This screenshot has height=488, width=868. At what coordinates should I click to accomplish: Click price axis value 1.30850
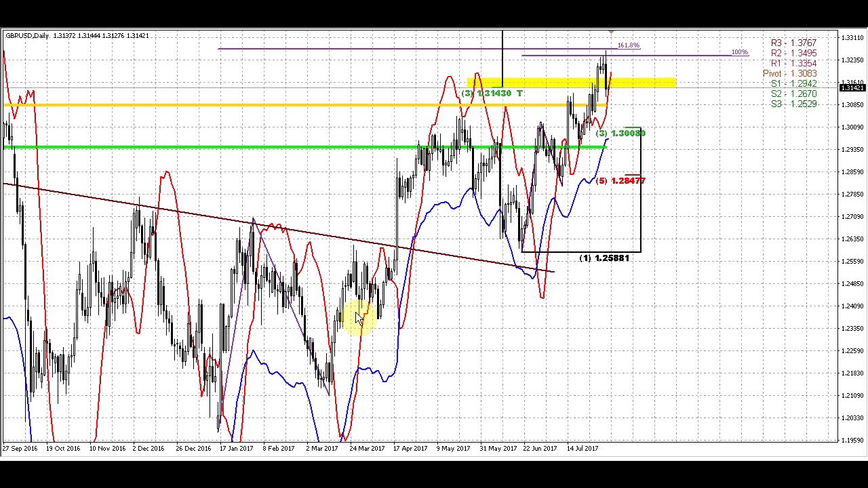[853, 105]
